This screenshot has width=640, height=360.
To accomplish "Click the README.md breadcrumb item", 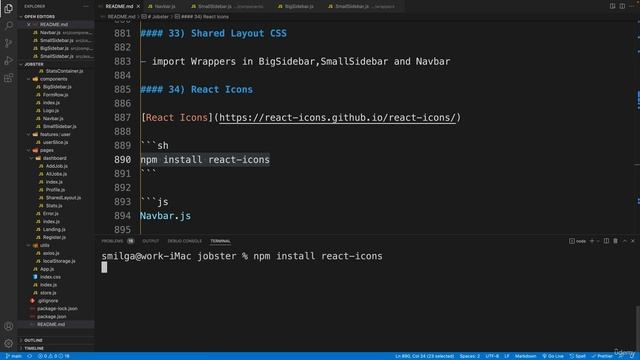I will (121, 17).
